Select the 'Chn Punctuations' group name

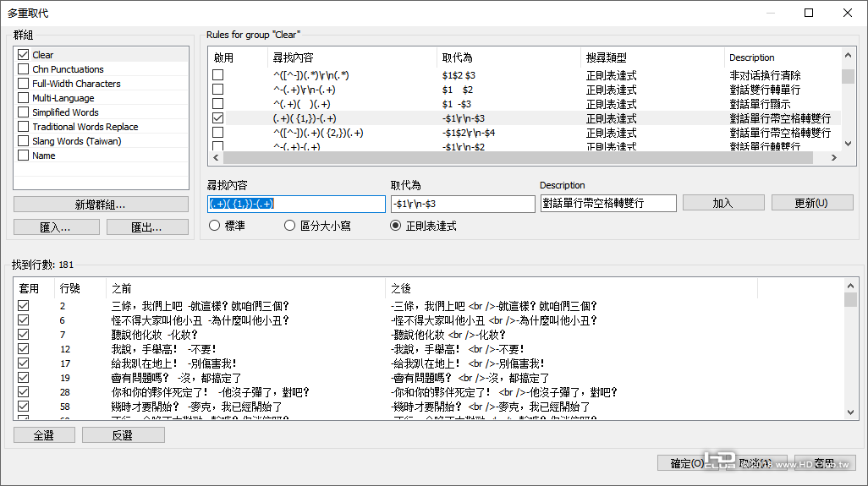pyautogui.click(x=68, y=69)
